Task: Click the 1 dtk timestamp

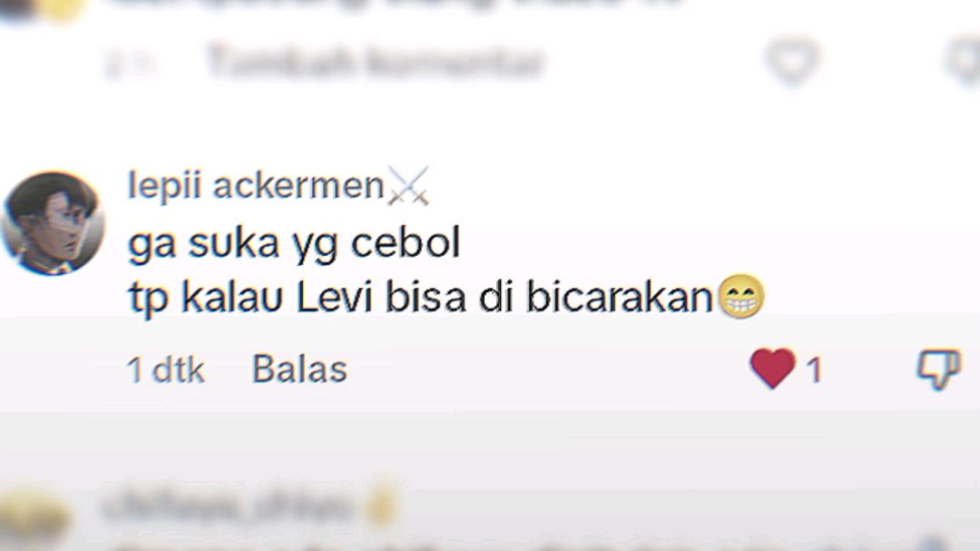Action: coord(166,369)
